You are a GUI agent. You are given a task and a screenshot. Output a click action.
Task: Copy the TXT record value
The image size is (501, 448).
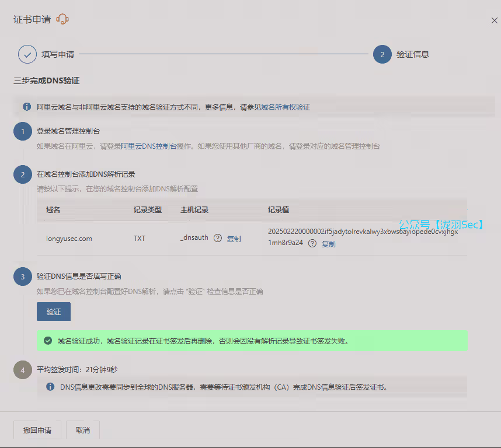(x=329, y=244)
